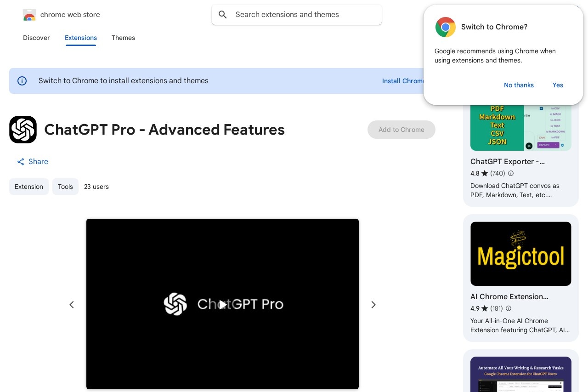Viewport: 588px width, 392px height.
Task: Click info icon next to (181) ratings
Action: 509,308
